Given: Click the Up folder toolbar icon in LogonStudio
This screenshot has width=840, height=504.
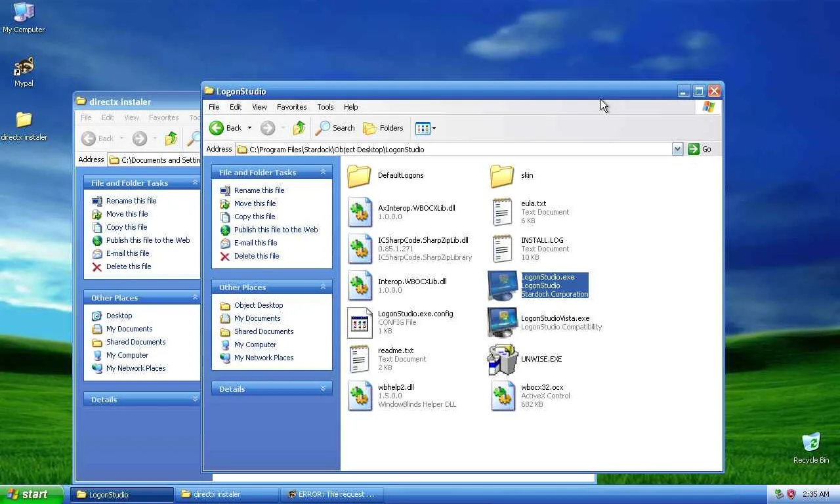Looking at the screenshot, I should click(299, 128).
